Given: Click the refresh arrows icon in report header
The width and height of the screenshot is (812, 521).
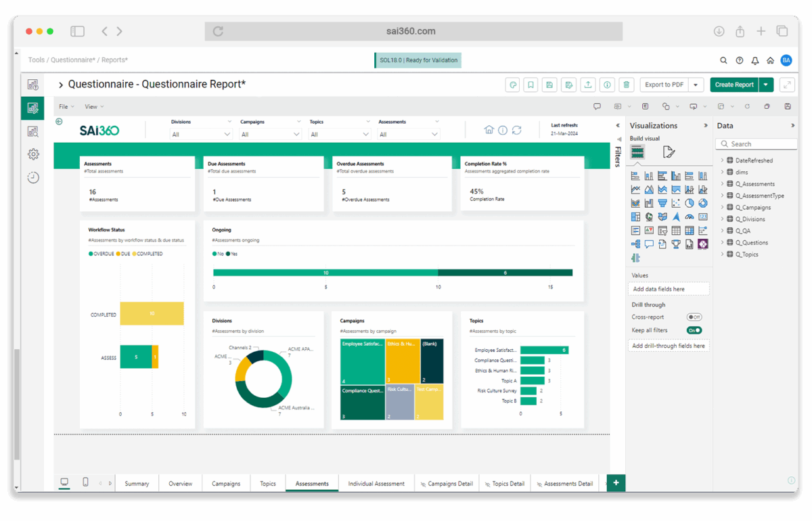Looking at the screenshot, I should (517, 130).
